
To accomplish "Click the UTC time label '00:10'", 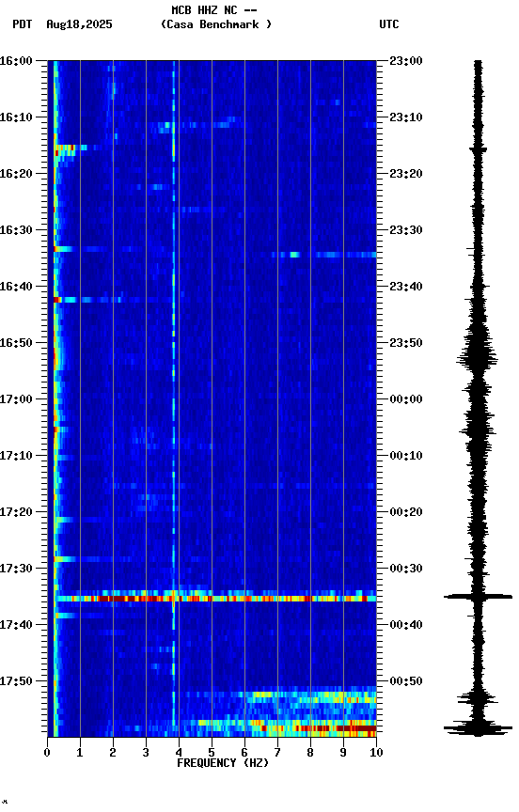I will click(x=406, y=456).
